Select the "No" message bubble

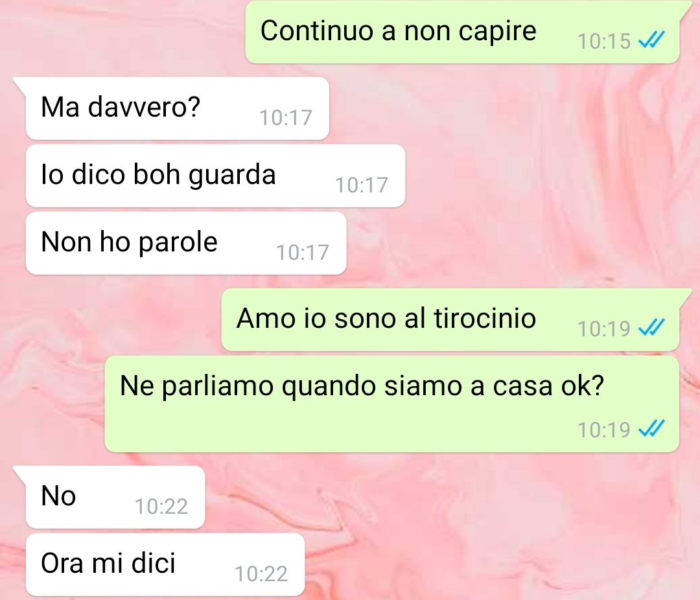click(115, 498)
